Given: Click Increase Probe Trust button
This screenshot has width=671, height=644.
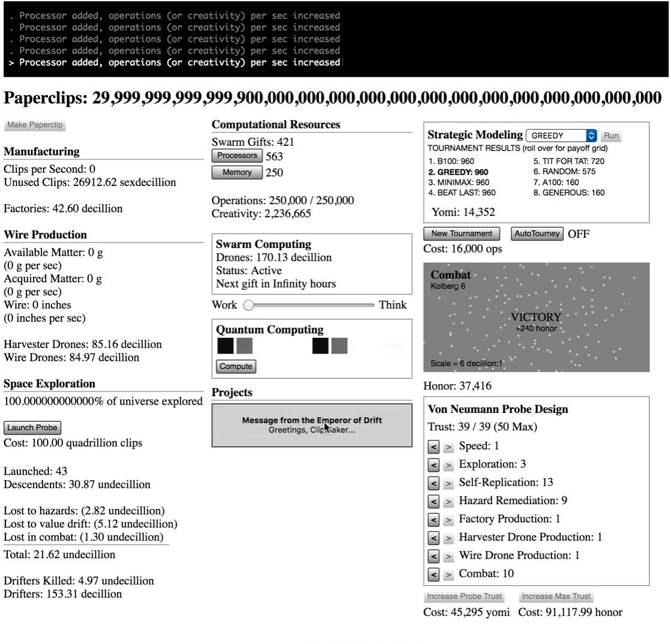Looking at the screenshot, I should [465, 597].
